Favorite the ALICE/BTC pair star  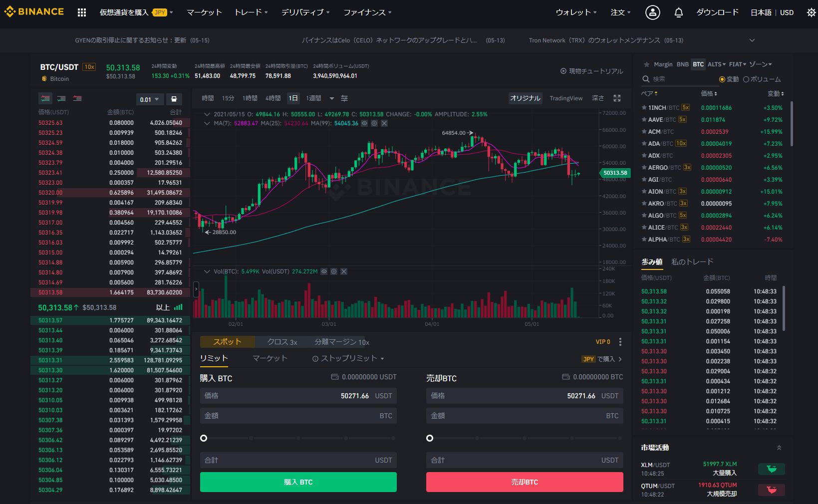pos(644,228)
